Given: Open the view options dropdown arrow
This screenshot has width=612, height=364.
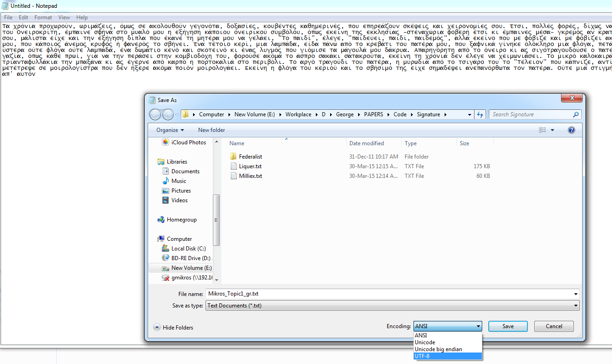Looking at the screenshot, I should point(553,130).
